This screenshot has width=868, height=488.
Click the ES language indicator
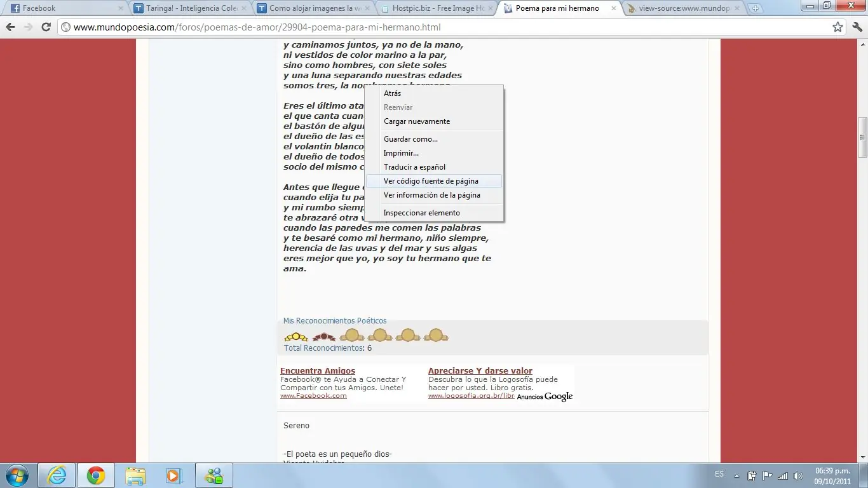point(719,475)
